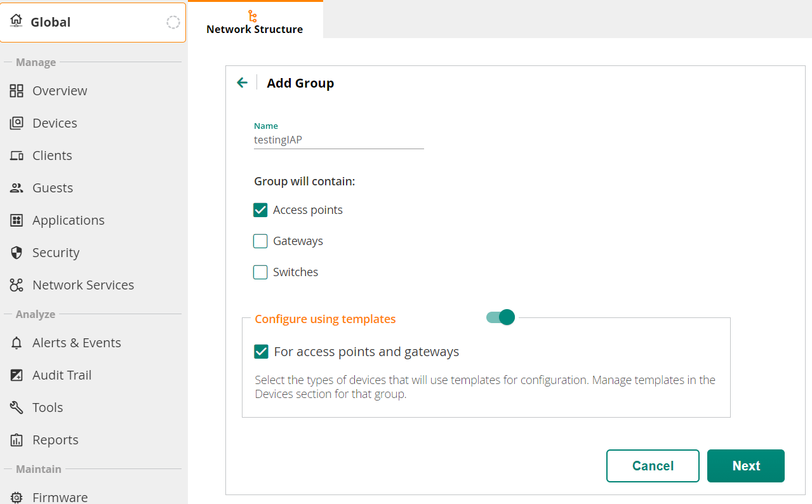Viewport: 812px width, 504px height.
Task: Switch to the Network Structure tab
Action: (255, 22)
